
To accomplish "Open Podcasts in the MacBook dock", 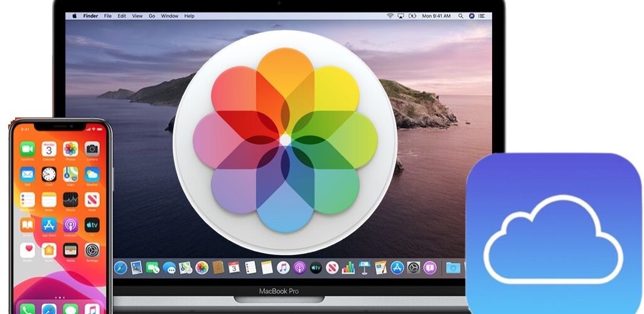I will tap(299, 268).
